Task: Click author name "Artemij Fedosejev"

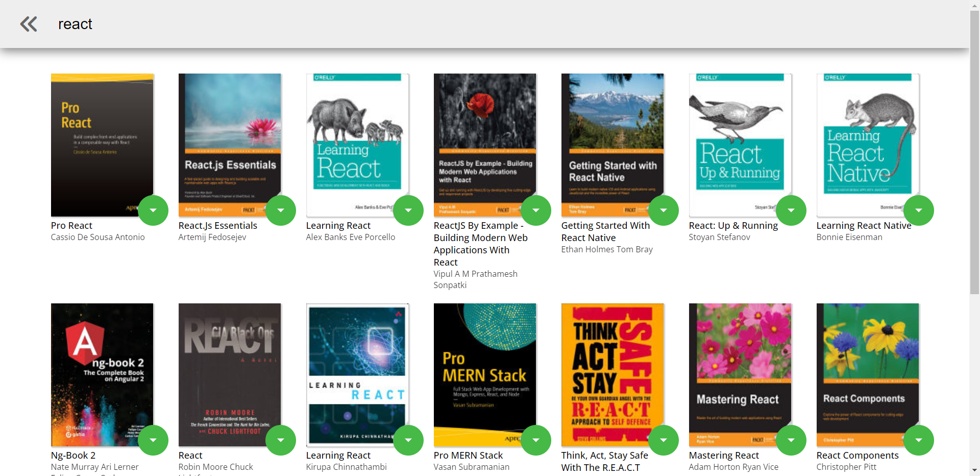Action: coord(212,237)
